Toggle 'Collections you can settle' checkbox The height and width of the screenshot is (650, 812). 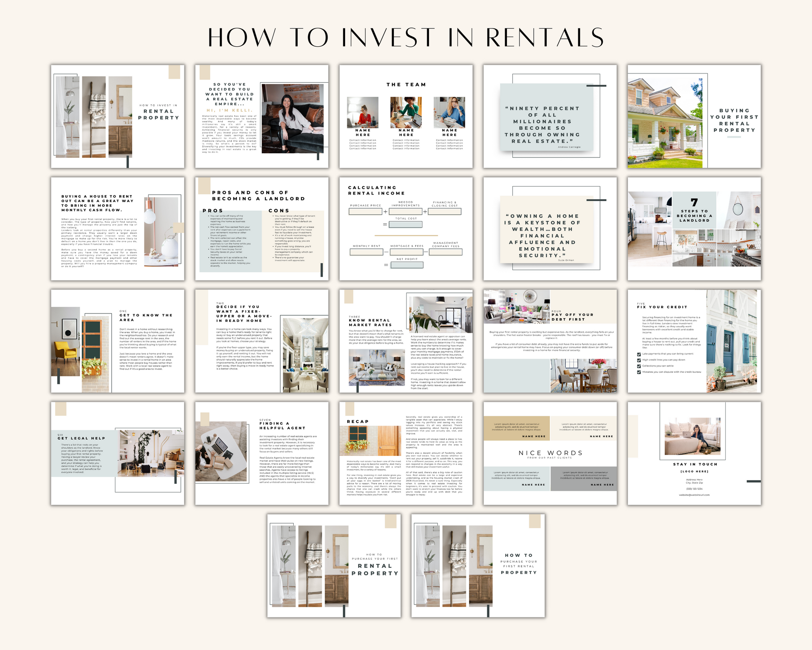[x=639, y=366]
